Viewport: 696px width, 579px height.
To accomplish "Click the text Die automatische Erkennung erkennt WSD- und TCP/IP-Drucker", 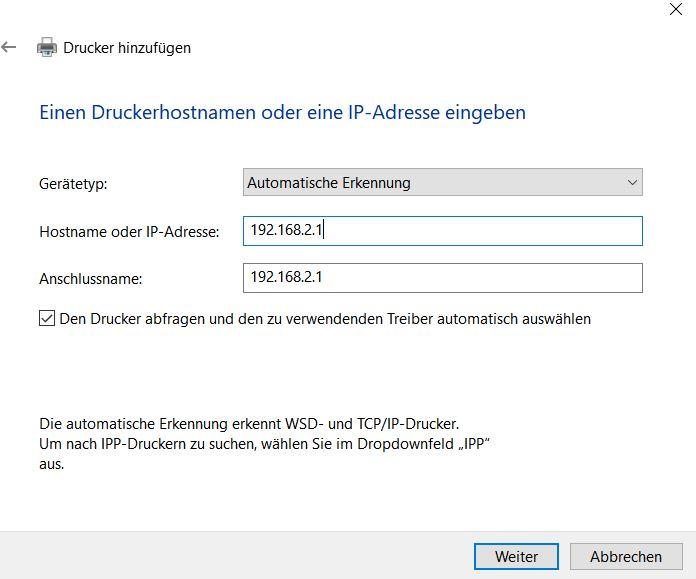I will (x=249, y=424).
